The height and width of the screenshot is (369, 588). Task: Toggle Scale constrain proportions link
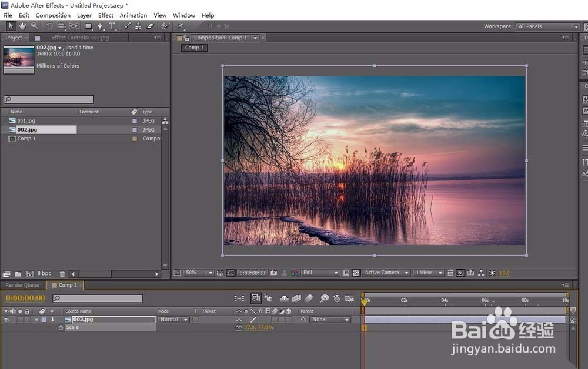pyautogui.click(x=239, y=327)
